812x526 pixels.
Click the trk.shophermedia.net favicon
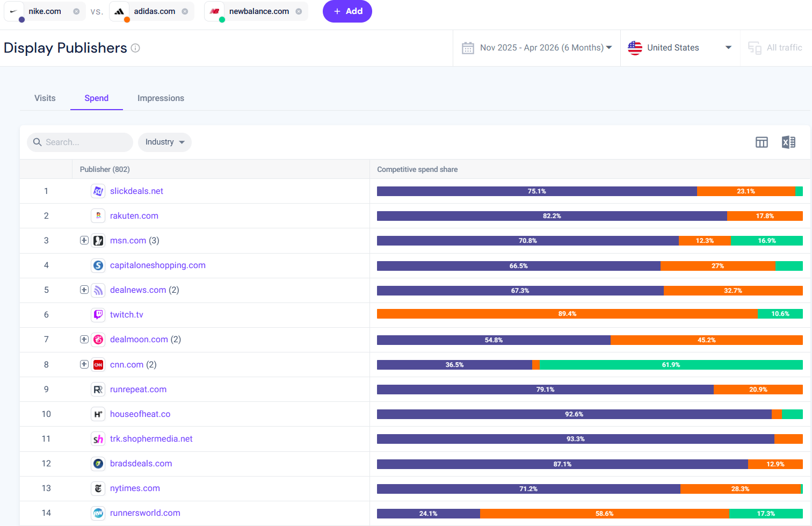98,439
